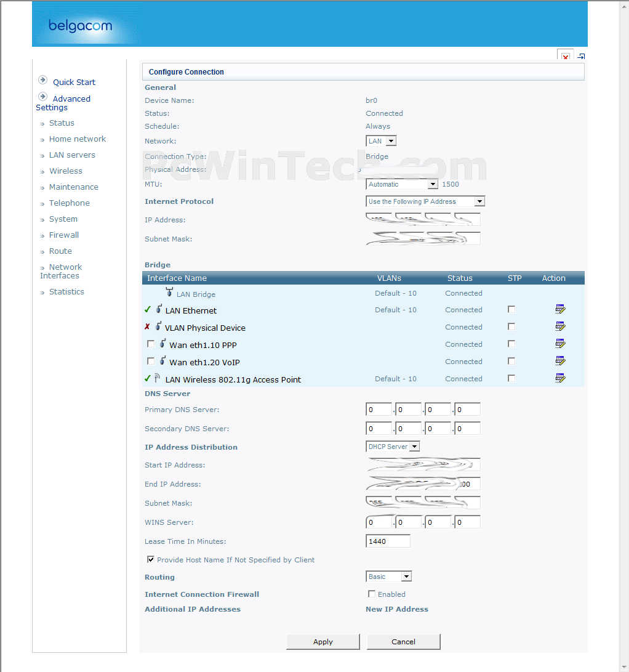Open the System menu item
This screenshot has width=629, height=672.
tap(63, 219)
